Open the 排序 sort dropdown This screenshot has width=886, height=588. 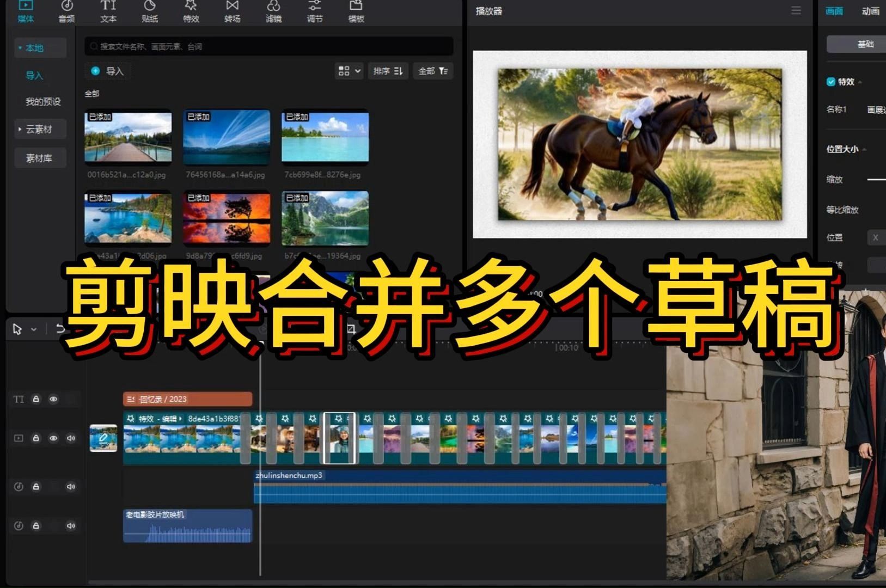[388, 71]
